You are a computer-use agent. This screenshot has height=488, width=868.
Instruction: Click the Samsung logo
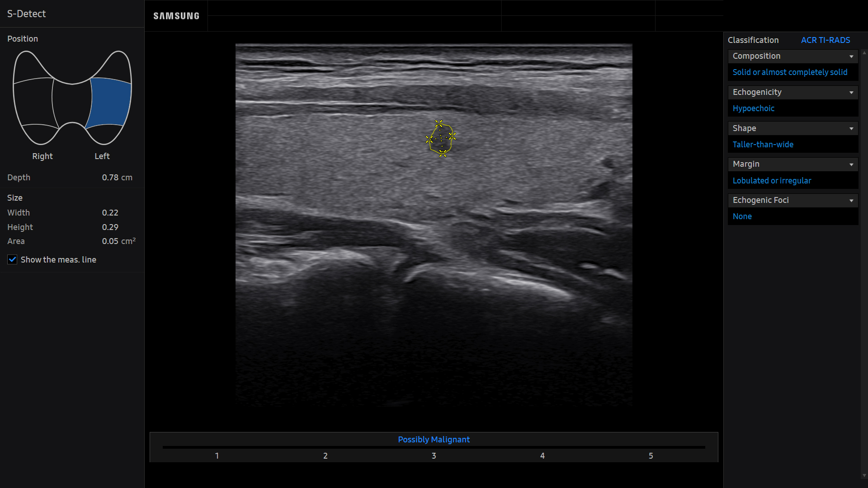pos(176,16)
